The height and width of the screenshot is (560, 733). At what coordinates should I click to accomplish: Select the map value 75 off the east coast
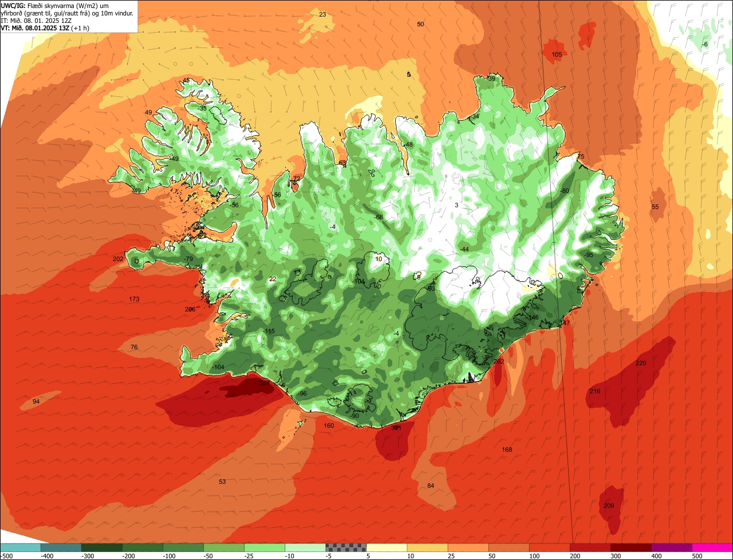click(580, 156)
